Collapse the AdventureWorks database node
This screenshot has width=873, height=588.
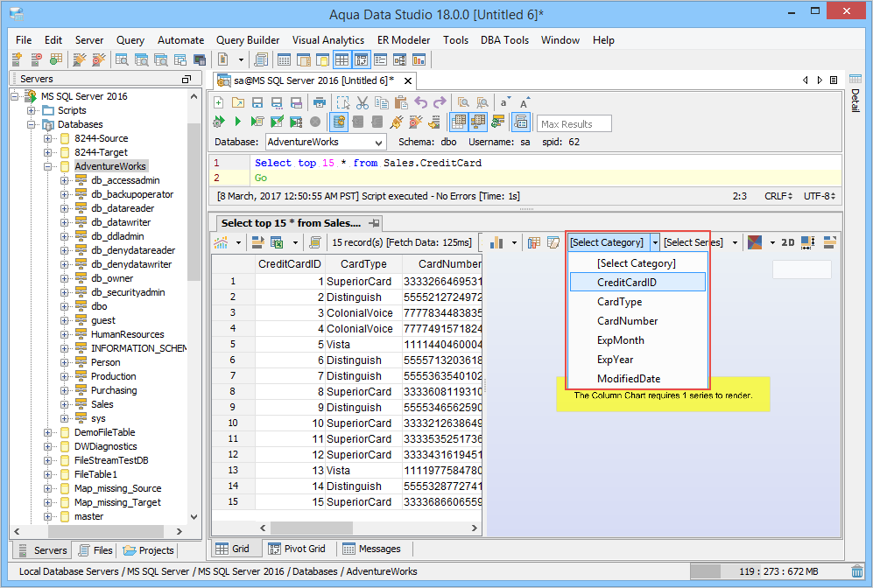48,166
